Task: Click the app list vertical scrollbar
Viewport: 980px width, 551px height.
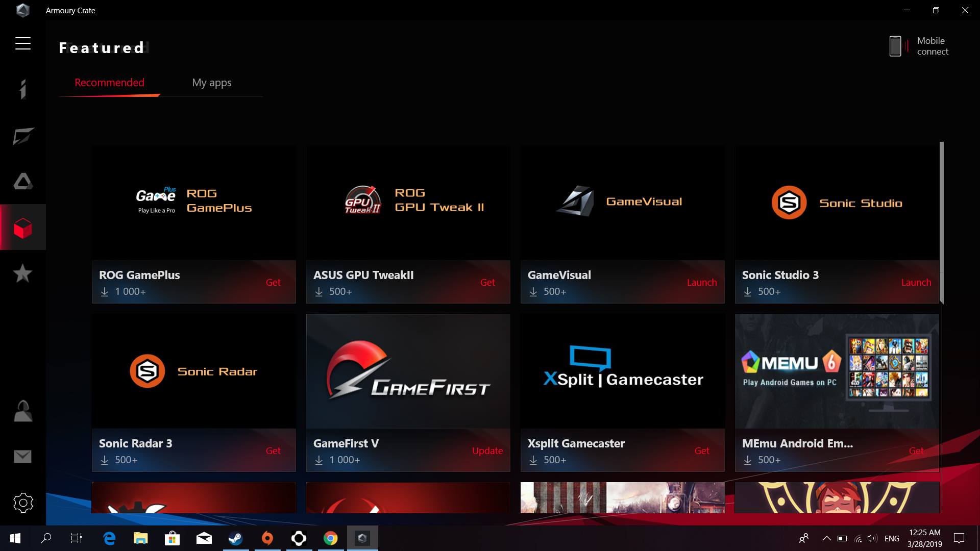Action: point(942,222)
